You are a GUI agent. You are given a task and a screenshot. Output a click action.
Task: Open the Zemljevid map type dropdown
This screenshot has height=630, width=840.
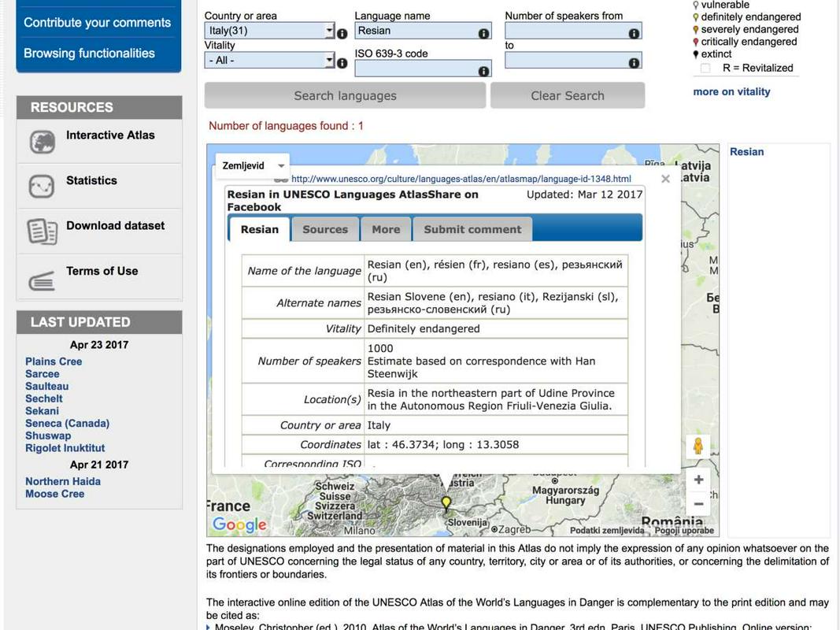click(x=253, y=166)
